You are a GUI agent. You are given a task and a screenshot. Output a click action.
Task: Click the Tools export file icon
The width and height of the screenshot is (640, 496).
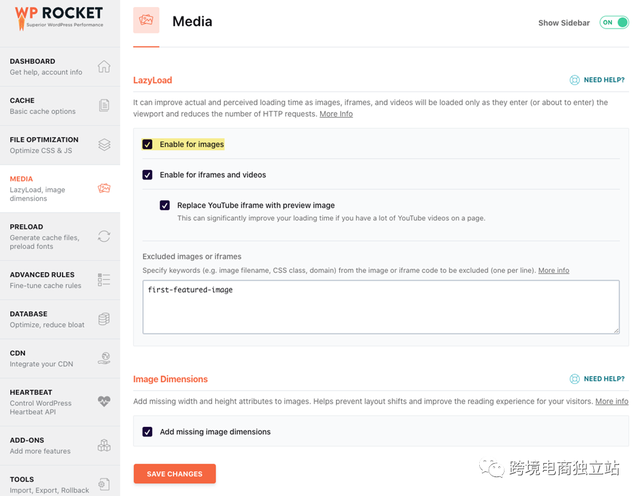(x=104, y=484)
